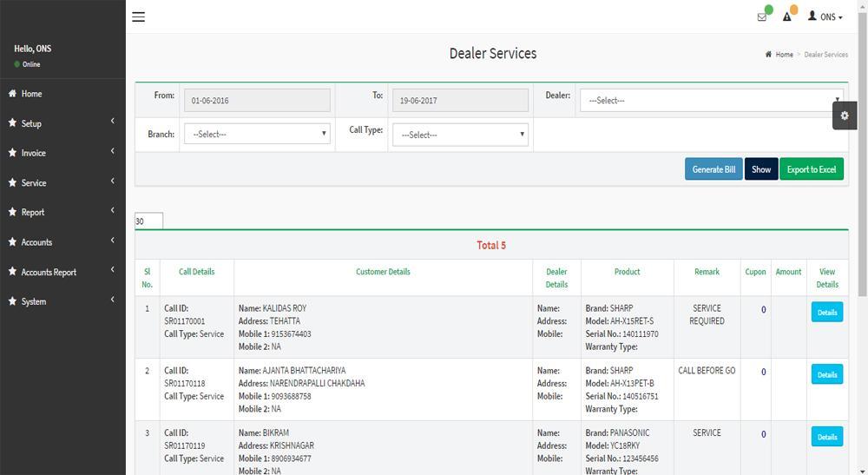Click the Export to Excel button
The image size is (868, 475).
812,169
